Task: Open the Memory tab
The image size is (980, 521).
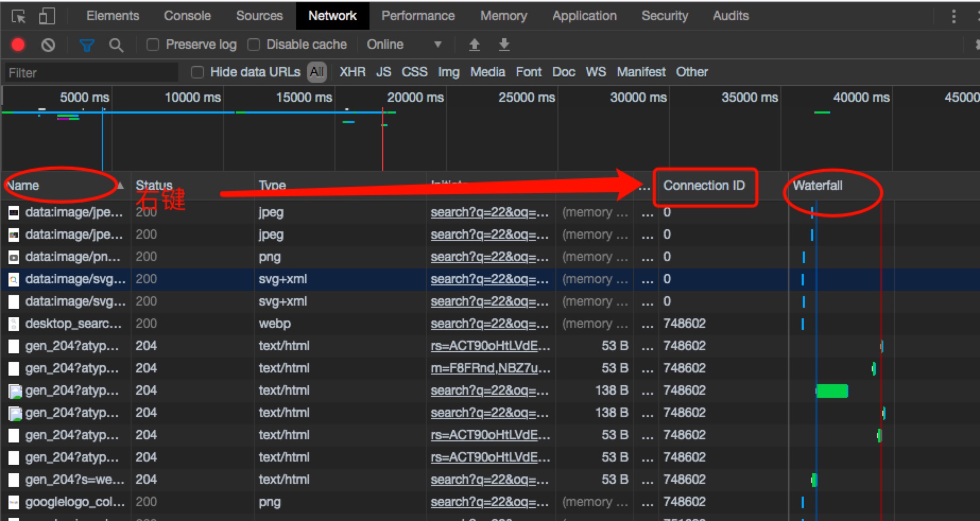Action: point(503,16)
